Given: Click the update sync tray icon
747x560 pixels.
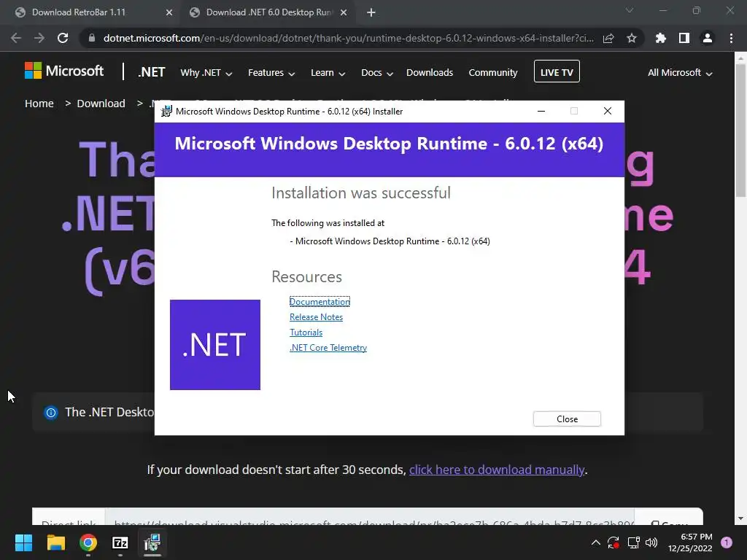Looking at the screenshot, I should (613, 542).
